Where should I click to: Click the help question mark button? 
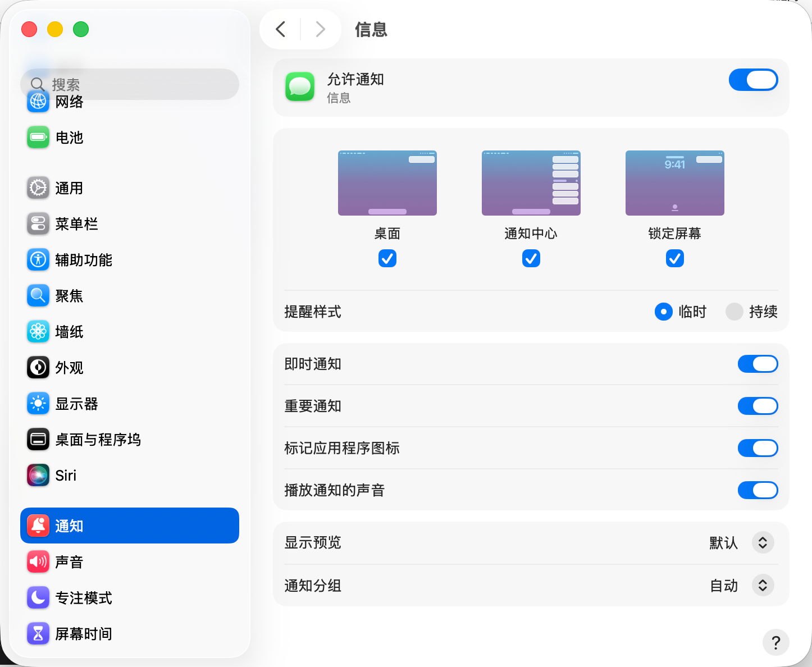pos(775,642)
